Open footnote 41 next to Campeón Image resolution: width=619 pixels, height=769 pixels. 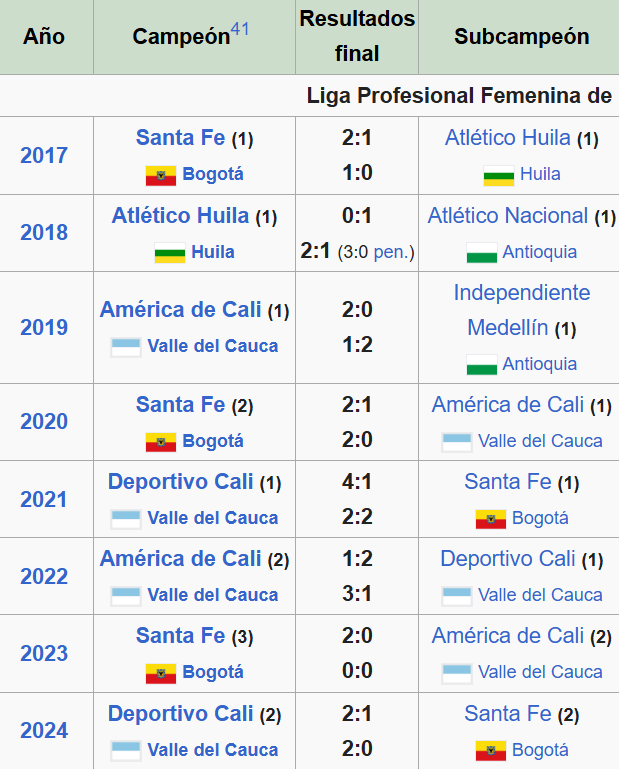coord(239,29)
